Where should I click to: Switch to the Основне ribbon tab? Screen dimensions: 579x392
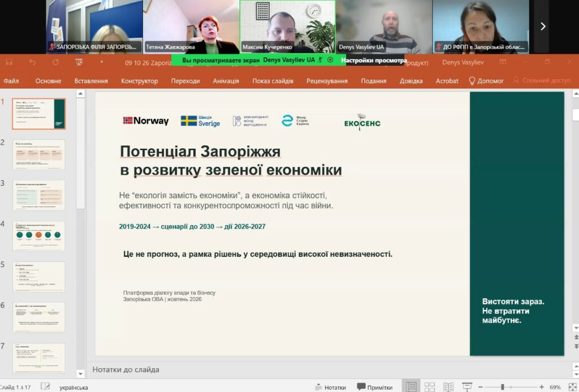click(x=49, y=81)
